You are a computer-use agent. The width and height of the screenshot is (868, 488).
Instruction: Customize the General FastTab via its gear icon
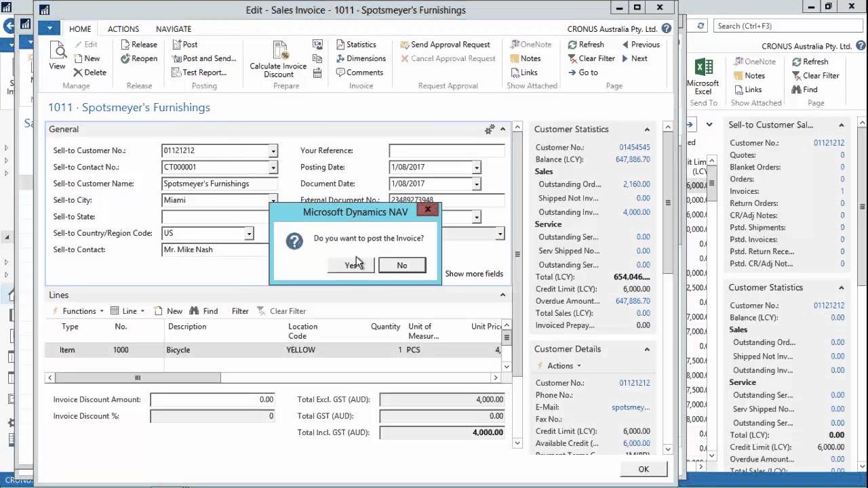point(490,129)
